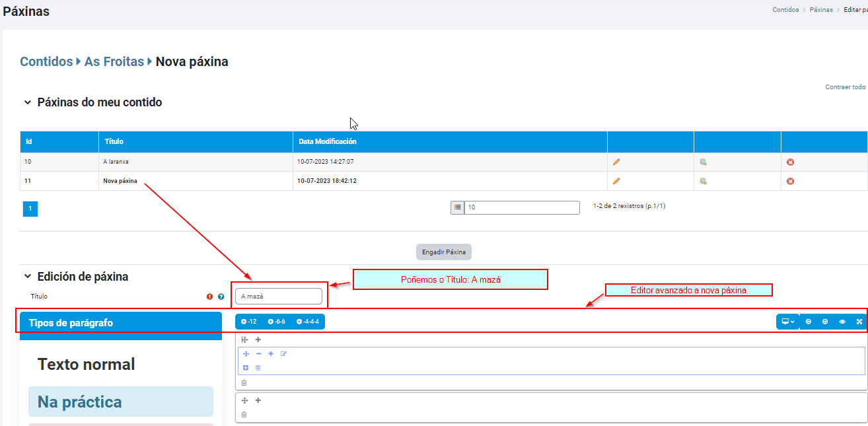Add a 4-4-4 three-column row layout
Screen dimensions: 868x426
pyautogui.click(x=308, y=322)
